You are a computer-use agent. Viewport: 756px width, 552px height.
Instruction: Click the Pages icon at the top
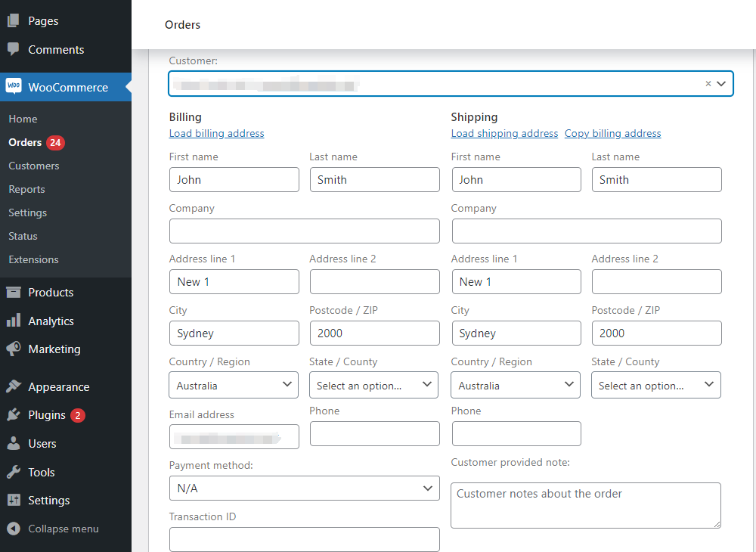(x=13, y=20)
